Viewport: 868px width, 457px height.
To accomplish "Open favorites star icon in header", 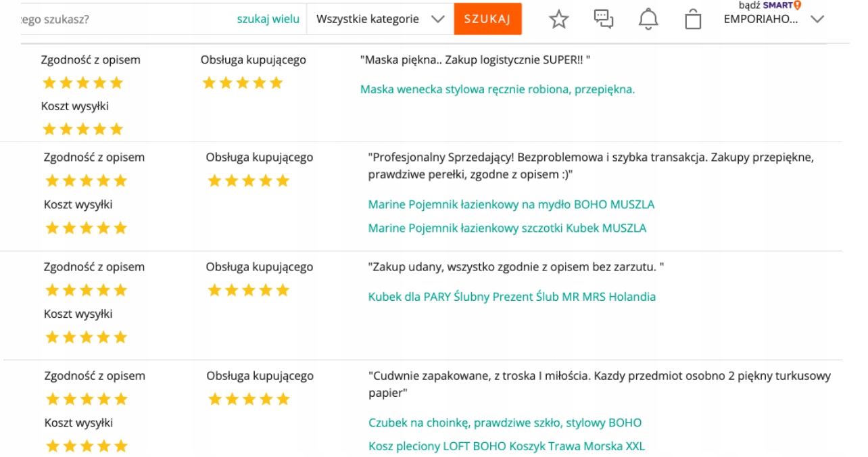I will tap(558, 19).
